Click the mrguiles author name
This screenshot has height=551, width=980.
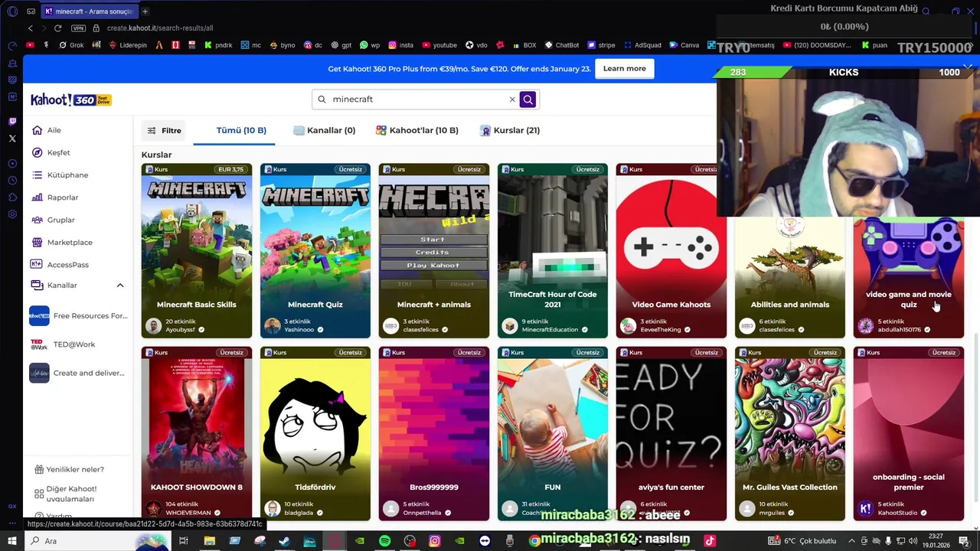[x=772, y=513]
